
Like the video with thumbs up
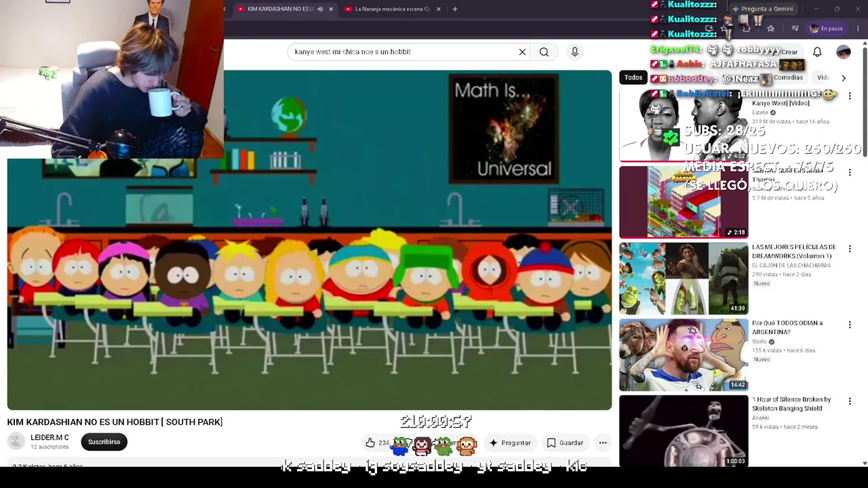click(370, 443)
